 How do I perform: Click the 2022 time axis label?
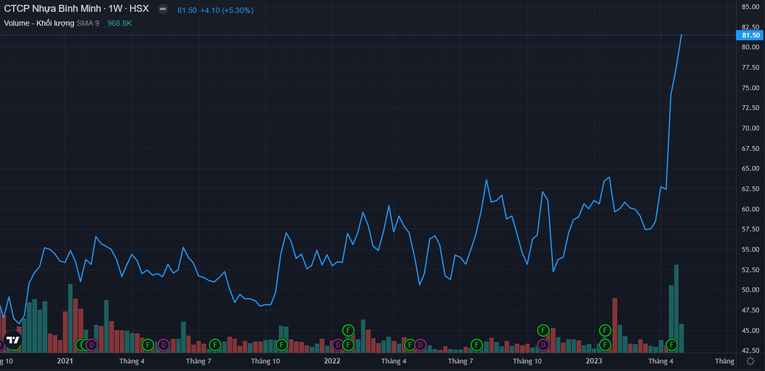click(332, 361)
